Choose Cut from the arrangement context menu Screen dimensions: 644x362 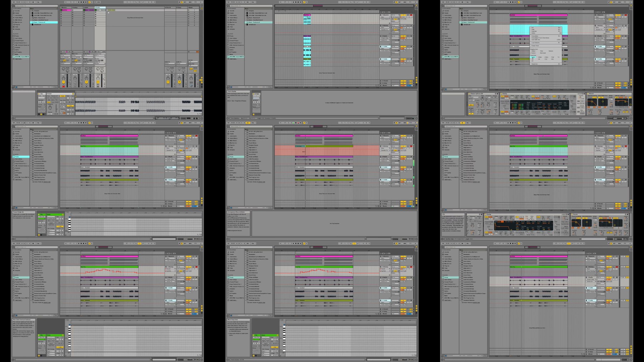[546, 28]
